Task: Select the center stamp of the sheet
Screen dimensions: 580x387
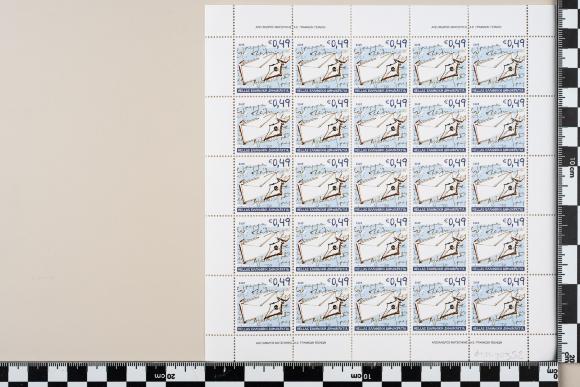Action: coord(381,186)
